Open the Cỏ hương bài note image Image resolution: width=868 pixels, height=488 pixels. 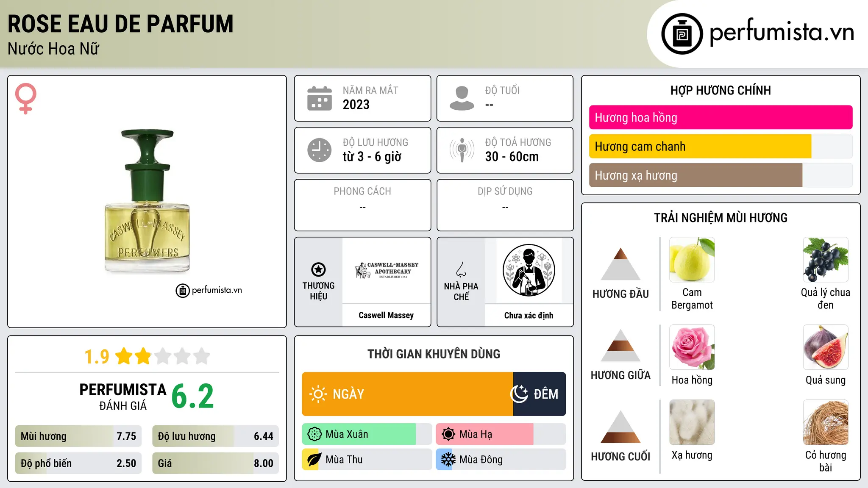pos(826,422)
